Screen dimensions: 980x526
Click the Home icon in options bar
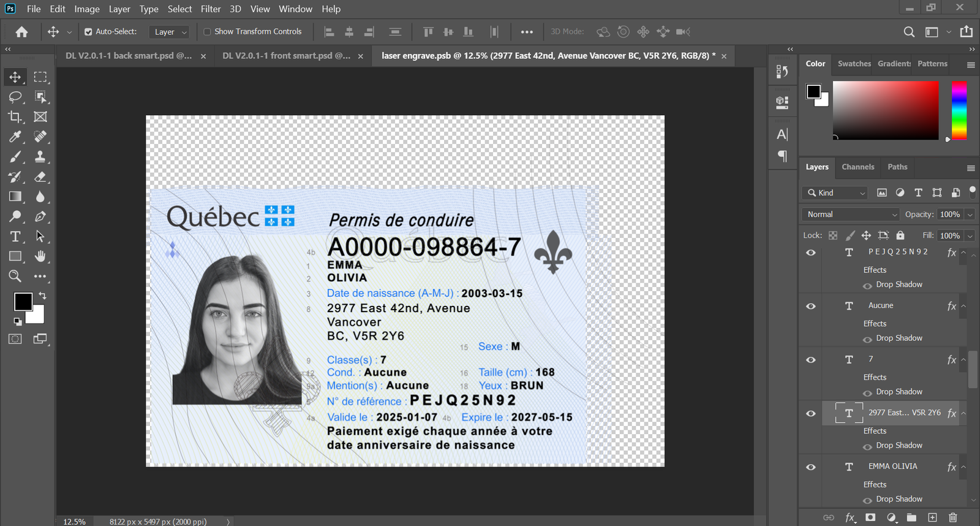tap(22, 32)
